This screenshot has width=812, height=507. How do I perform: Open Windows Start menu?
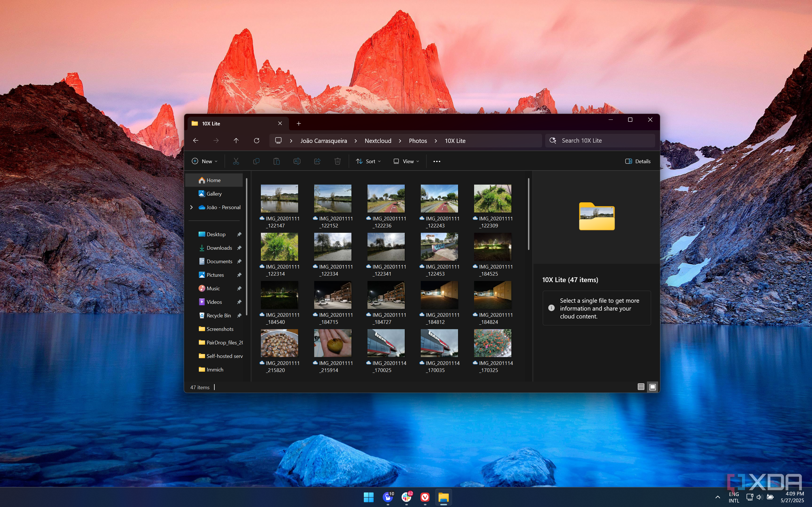click(368, 497)
